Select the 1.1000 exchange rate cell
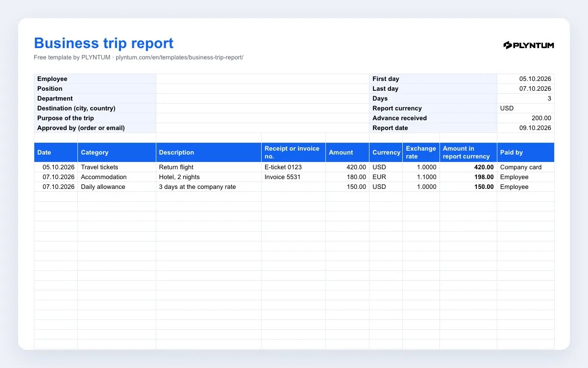This screenshot has width=588, height=368. click(421, 177)
